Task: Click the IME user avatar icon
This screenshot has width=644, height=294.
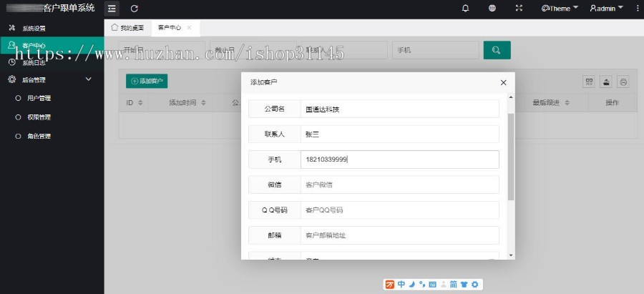Action: [x=443, y=284]
